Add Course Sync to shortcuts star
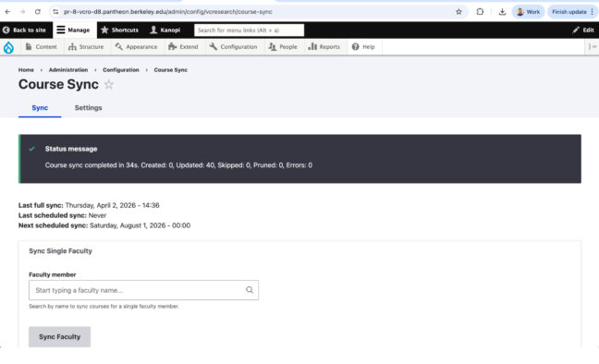599x364 pixels. (109, 84)
